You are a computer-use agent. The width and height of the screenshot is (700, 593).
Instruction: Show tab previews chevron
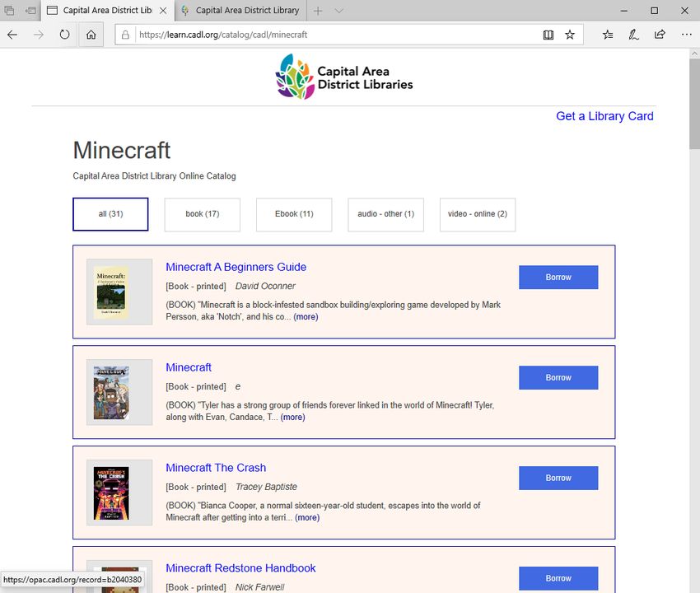pyautogui.click(x=338, y=11)
